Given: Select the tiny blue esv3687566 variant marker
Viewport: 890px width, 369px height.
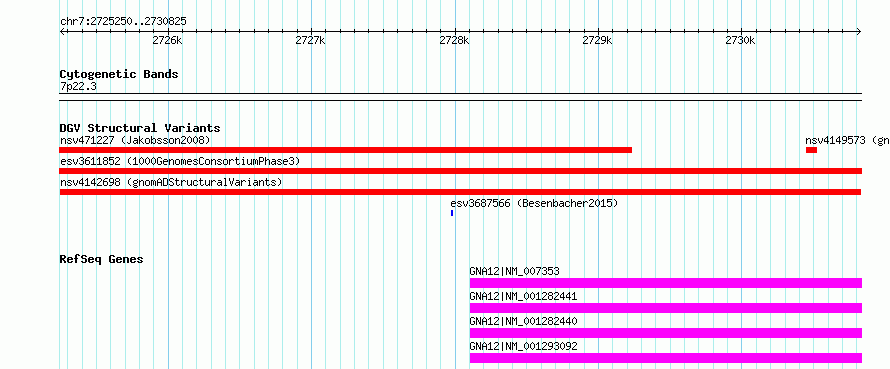Looking at the screenshot, I should pos(452,213).
